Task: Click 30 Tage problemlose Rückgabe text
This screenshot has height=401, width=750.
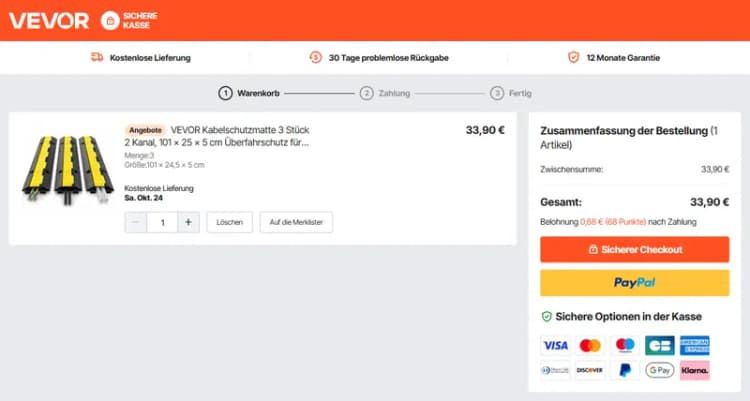Action: pos(388,57)
